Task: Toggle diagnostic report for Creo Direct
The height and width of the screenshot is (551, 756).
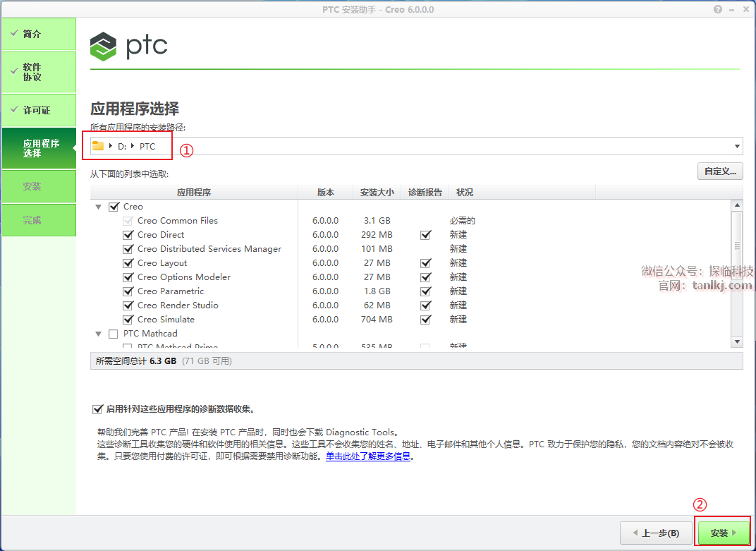Action: (x=425, y=235)
